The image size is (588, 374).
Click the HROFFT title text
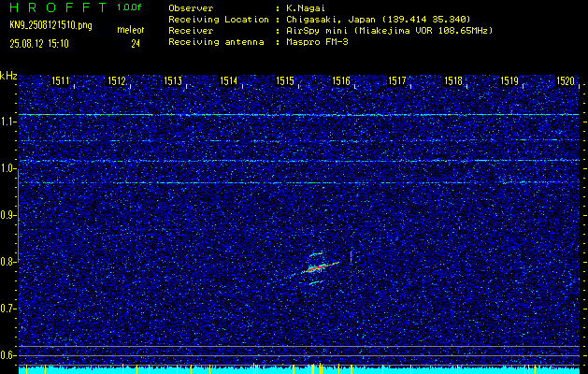59,7
